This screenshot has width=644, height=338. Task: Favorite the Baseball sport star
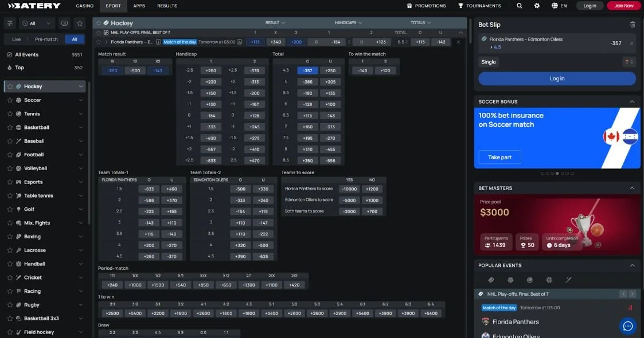pos(10,141)
